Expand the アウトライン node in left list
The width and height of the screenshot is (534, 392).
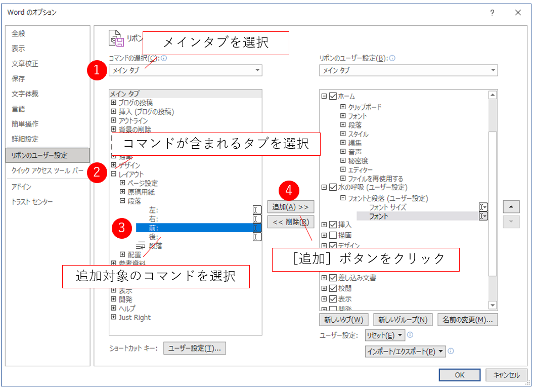tap(113, 120)
